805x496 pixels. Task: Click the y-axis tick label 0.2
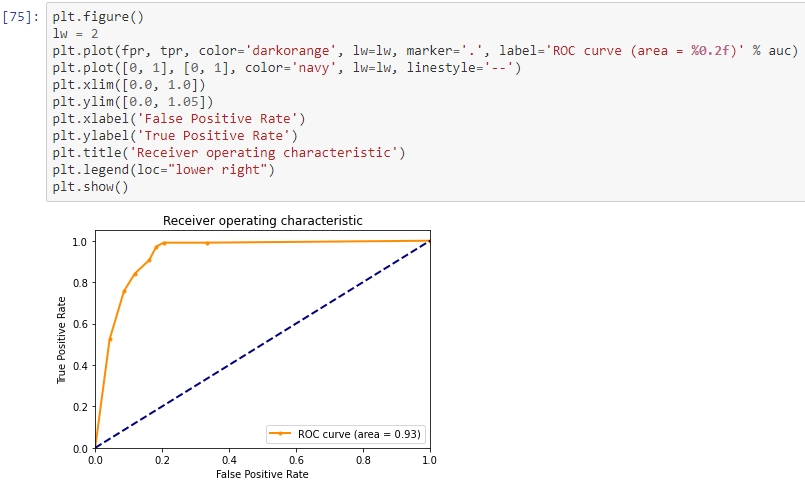coord(80,407)
